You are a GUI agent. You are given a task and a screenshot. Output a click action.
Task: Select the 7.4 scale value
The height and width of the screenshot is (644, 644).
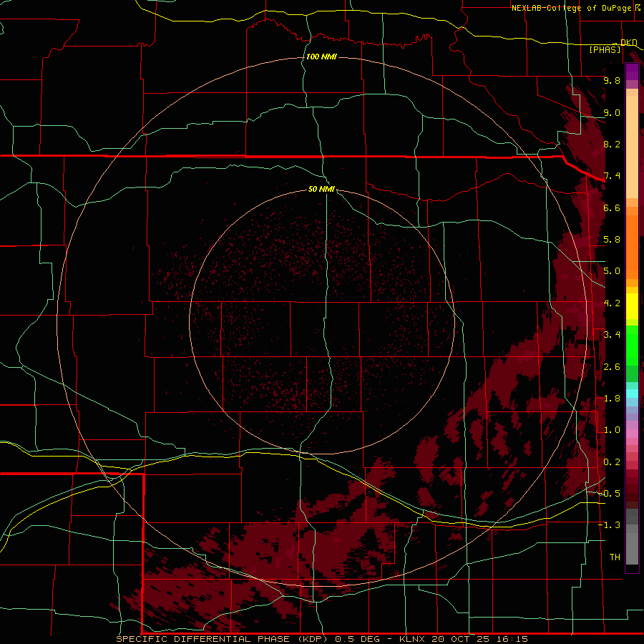(x=612, y=176)
